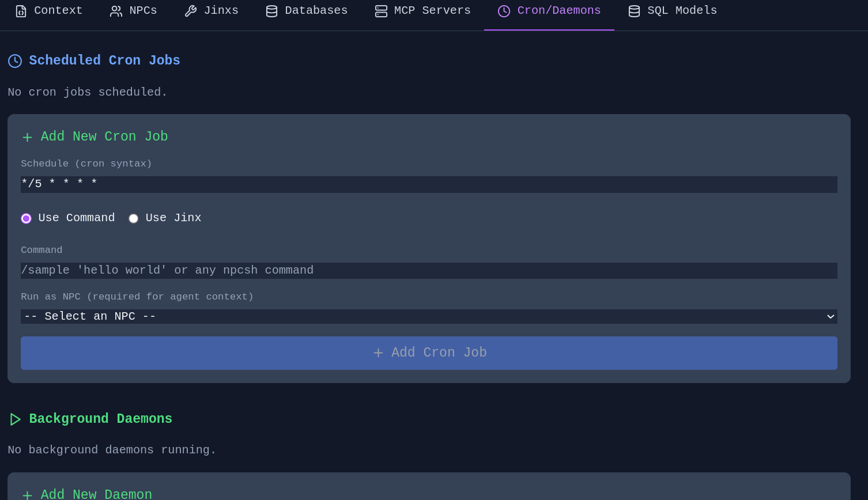This screenshot has height=500, width=868.
Task: Click the Add Cron Job button
Action: click(429, 353)
